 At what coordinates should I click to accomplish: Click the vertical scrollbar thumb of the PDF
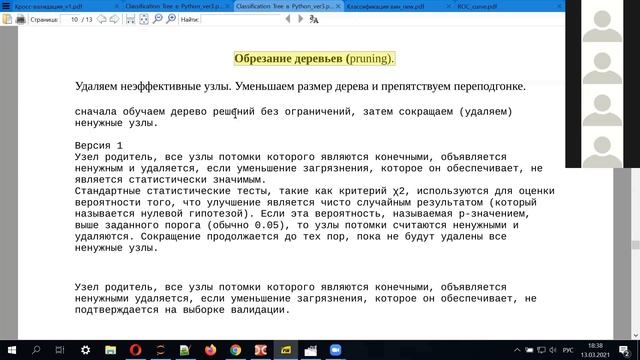point(636,245)
